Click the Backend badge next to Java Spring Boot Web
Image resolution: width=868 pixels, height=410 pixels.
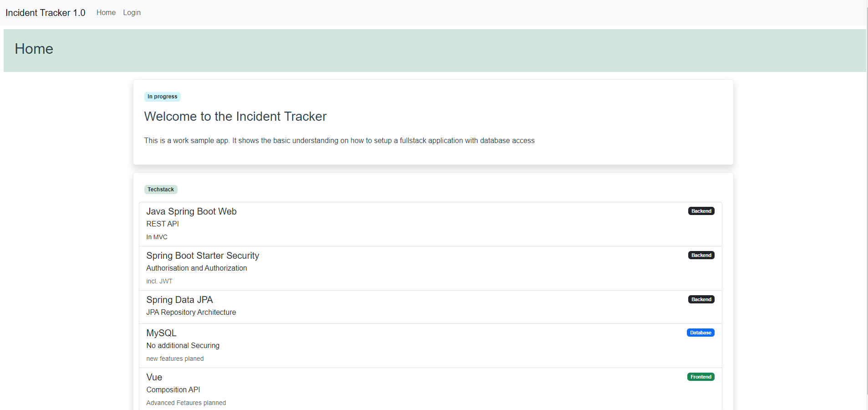pos(700,211)
